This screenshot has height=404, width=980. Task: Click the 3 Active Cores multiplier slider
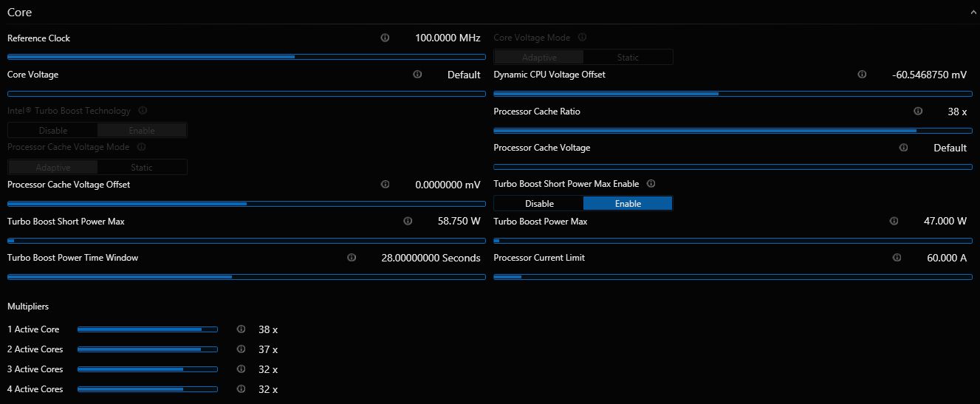[x=148, y=369]
